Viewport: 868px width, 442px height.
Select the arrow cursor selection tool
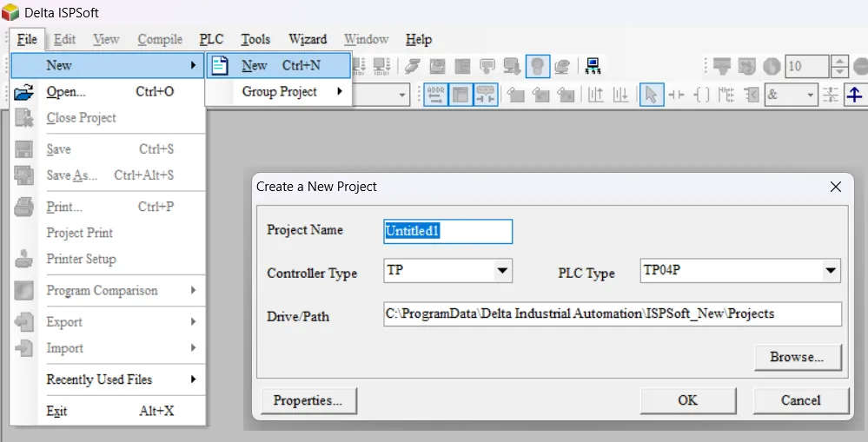(x=652, y=95)
